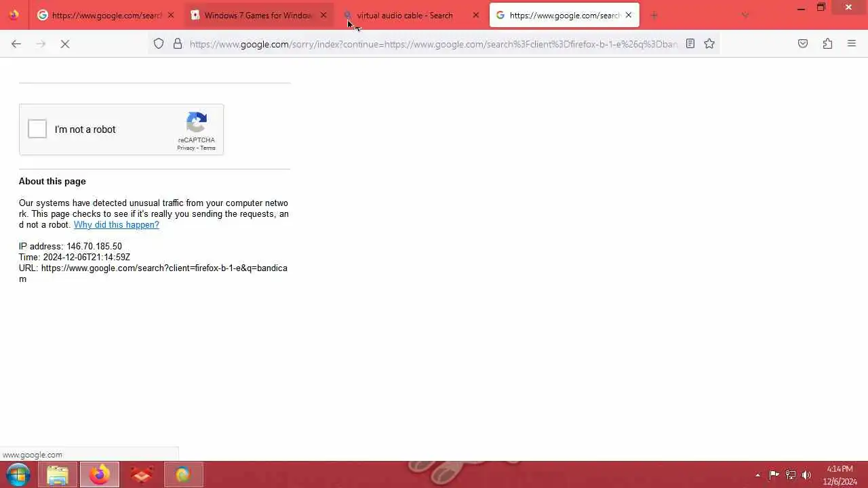Expand the list all tabs dropdown
The image size is (868, 488).
point(745,15)
